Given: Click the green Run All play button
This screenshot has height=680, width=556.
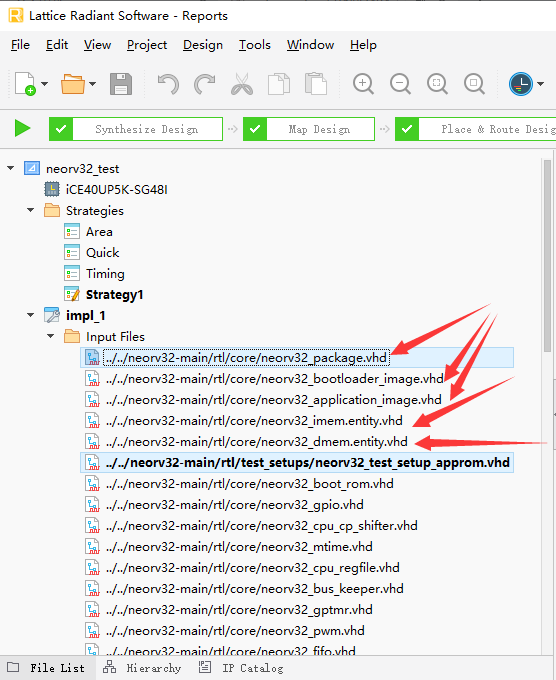Looking at the screenshot, I should point(22,129).
